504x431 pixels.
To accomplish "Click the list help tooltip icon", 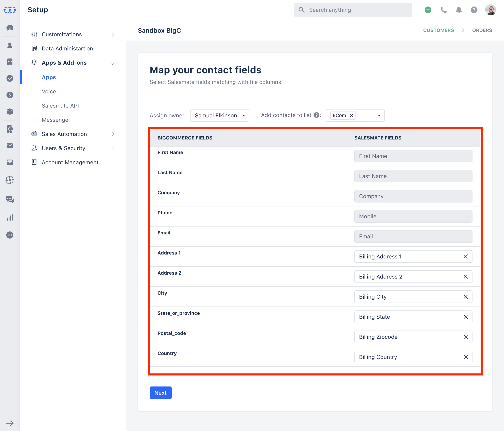I will pos(316,115).
